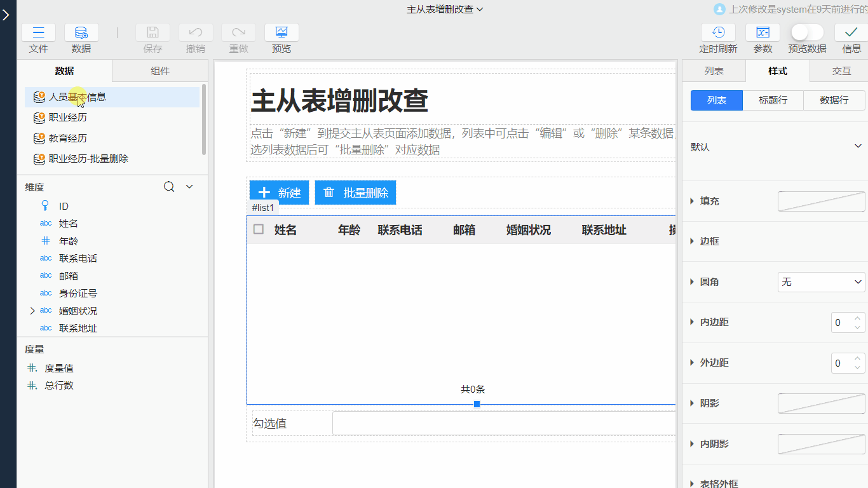Click the 总行数 measure icon
The width and height of the screenshot is (868, 488).
[32, 385]
